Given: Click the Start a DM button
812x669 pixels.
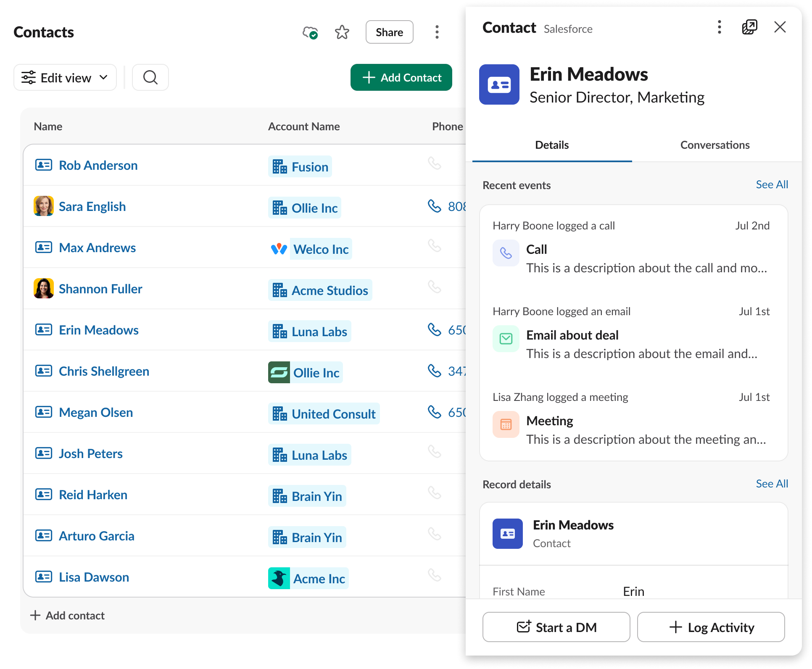Looking at the screenshot, I should [556, 627].
